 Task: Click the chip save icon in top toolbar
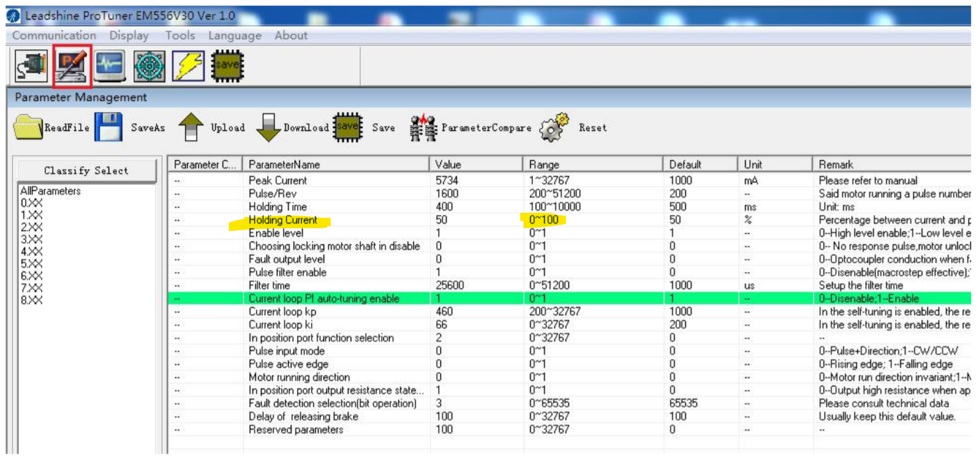tap(227, 66)
